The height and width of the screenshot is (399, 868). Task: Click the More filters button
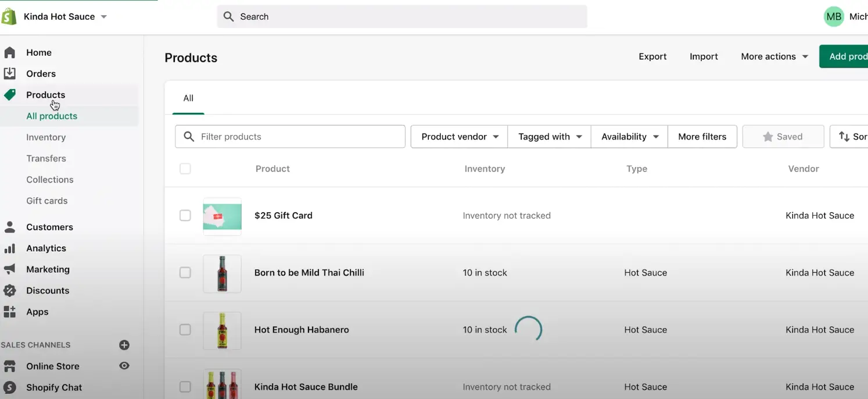click(x=702, y=137)
